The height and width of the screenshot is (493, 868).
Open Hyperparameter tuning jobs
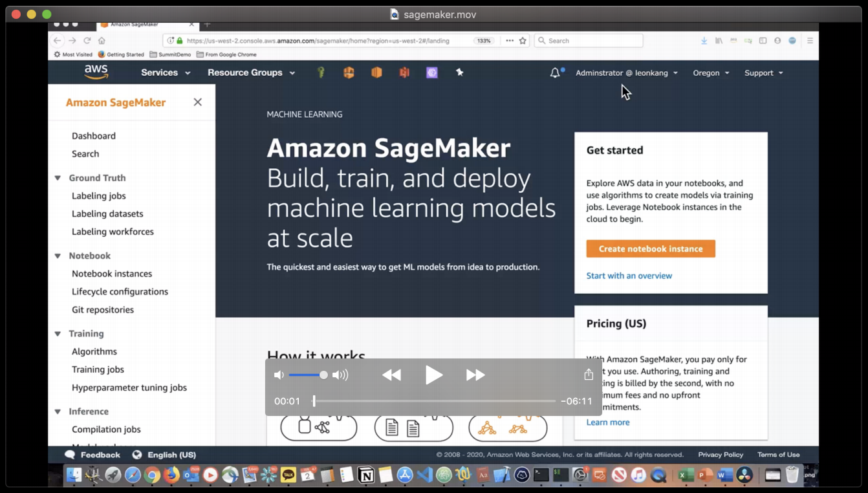129,388
